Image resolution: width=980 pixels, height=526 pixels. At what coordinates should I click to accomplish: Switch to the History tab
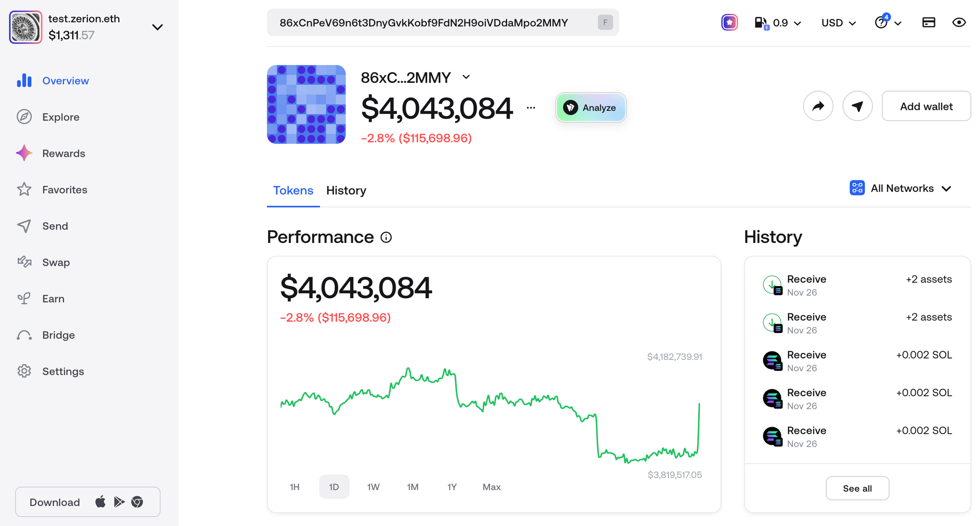pyautogui.click(x=346, y=191)
